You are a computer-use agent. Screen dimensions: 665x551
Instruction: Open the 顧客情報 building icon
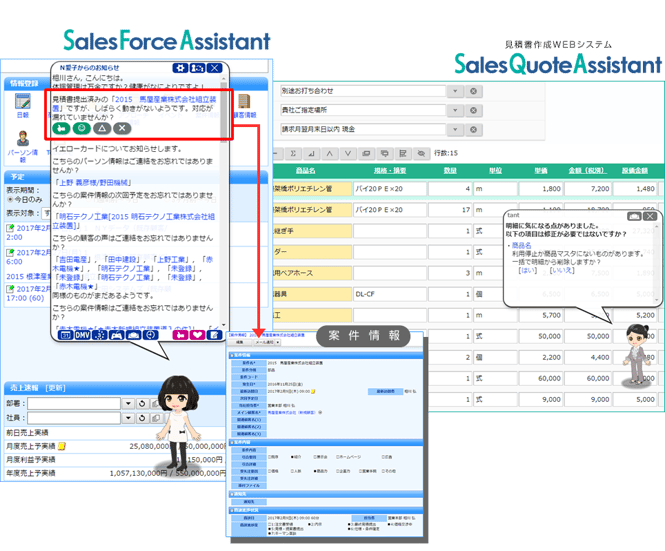244,101
